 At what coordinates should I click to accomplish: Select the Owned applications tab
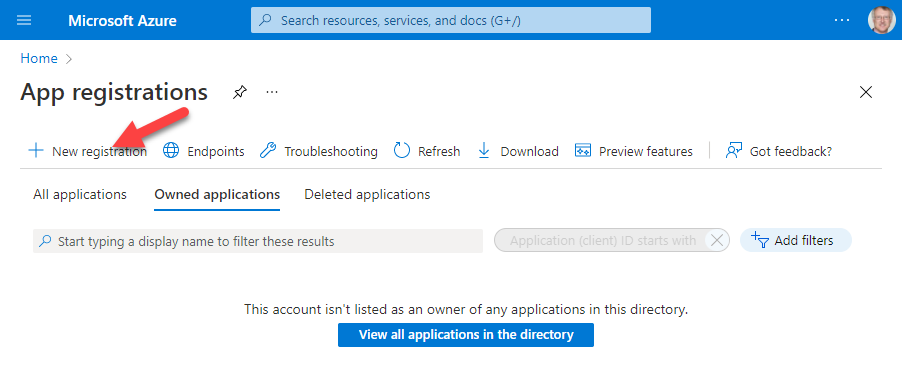click(217, 195)
